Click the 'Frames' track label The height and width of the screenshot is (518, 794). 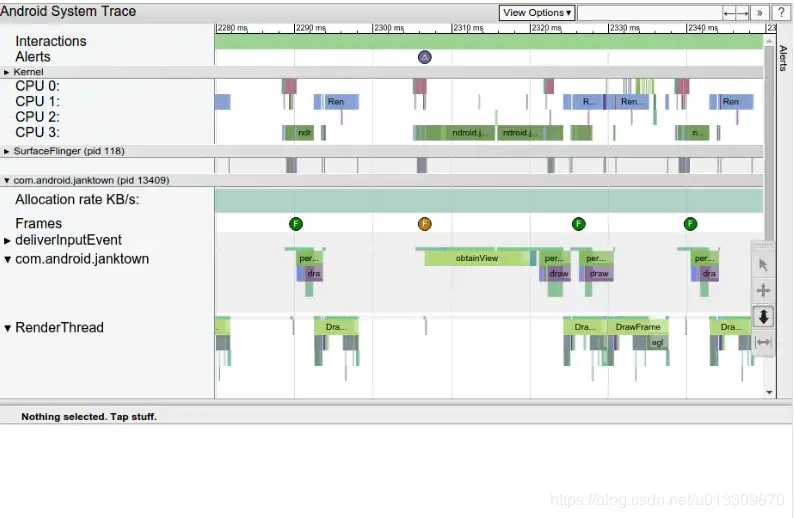click(x=38, y=223)
